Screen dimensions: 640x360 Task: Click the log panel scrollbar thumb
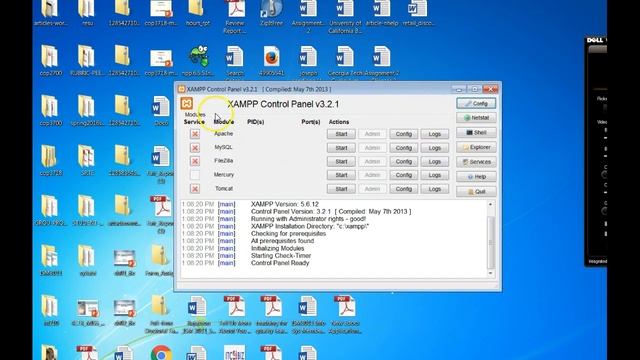click(x=491, y=242)
